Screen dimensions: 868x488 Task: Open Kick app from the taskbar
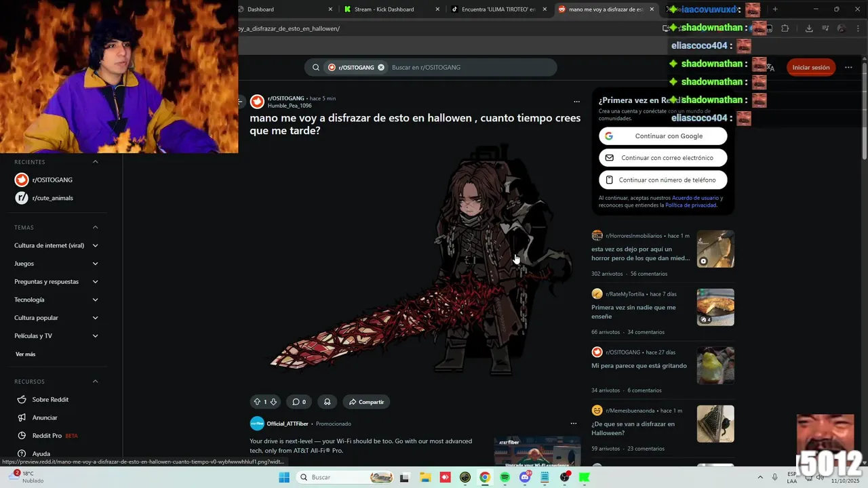pos(584,477)
